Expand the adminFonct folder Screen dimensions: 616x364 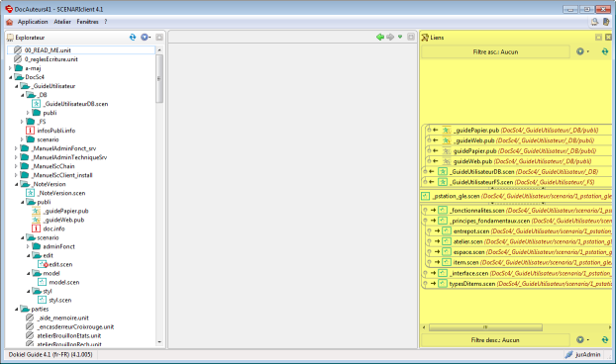(29, 246)
